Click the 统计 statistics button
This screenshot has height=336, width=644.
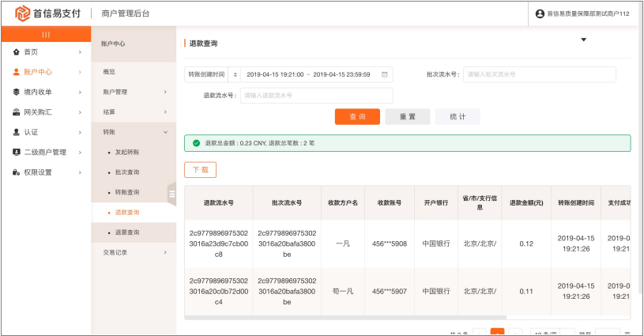tap(458, 117)
